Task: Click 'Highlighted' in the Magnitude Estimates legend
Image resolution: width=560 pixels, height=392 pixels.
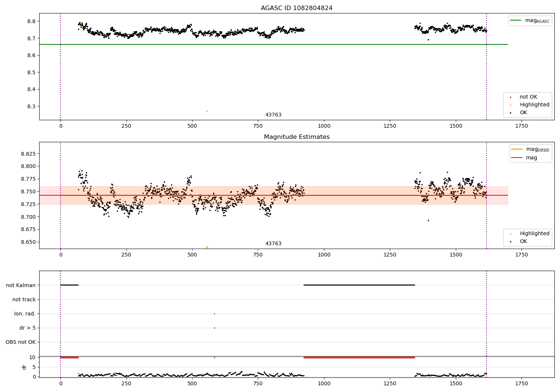Action: (534, 233)
